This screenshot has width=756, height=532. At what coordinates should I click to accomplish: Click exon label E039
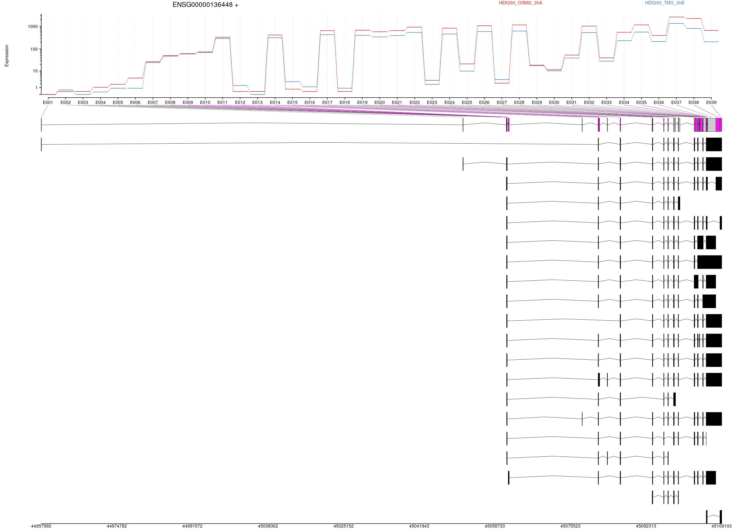point(711,102)
